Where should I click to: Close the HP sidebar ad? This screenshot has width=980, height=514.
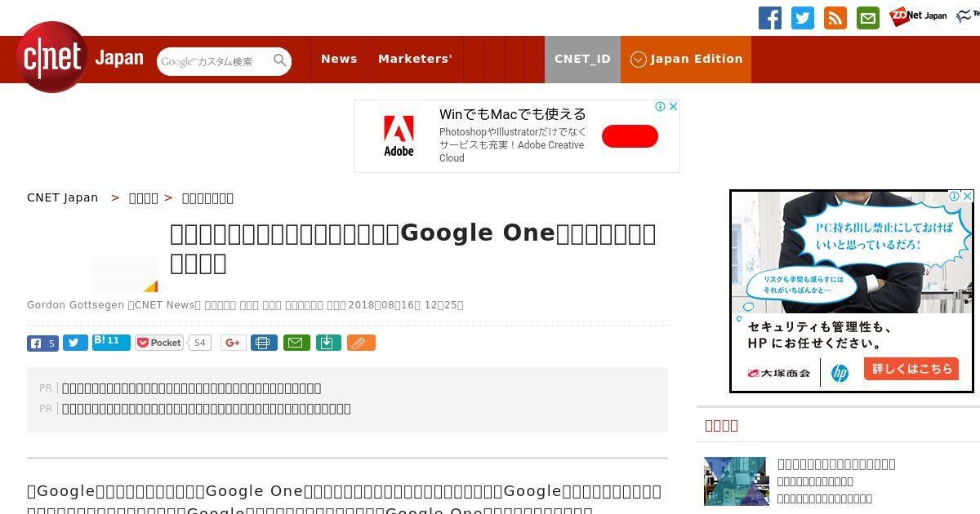(967, 197)
